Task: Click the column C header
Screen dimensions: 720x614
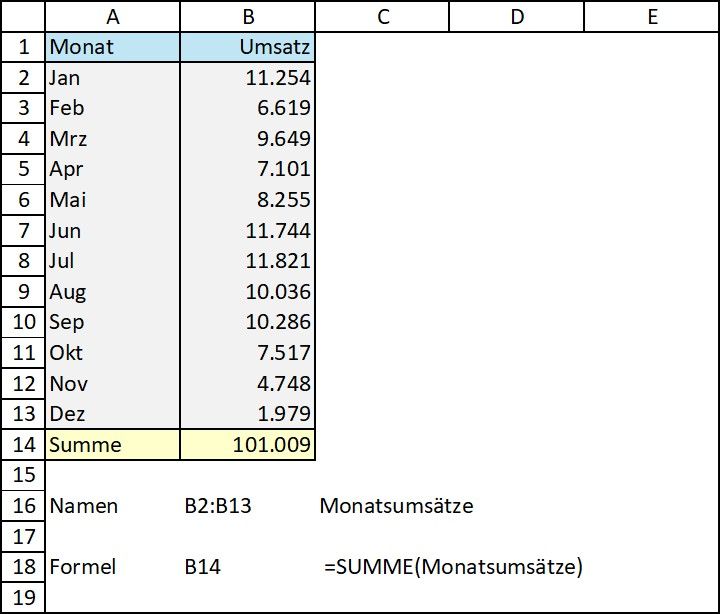Action: coord(382,16)
